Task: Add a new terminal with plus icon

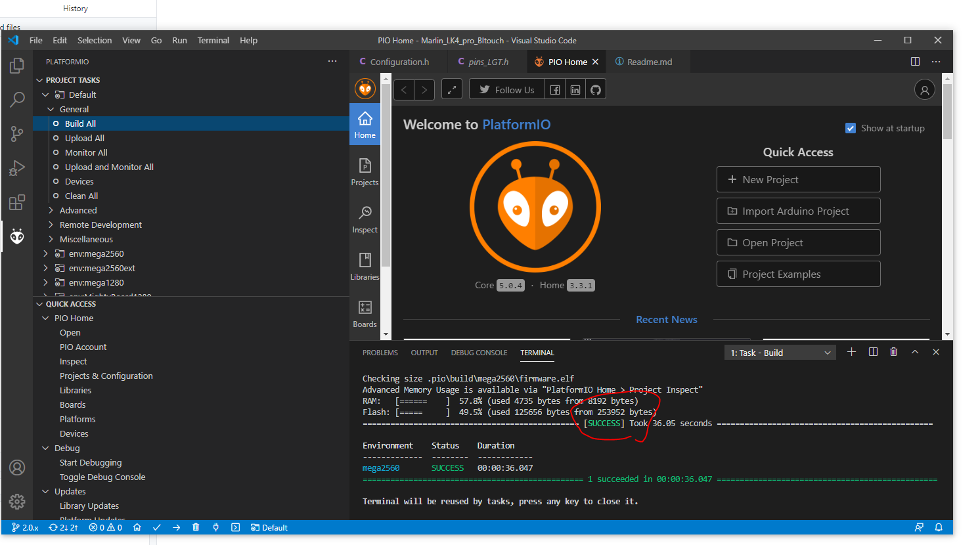Action: point(851,352)
